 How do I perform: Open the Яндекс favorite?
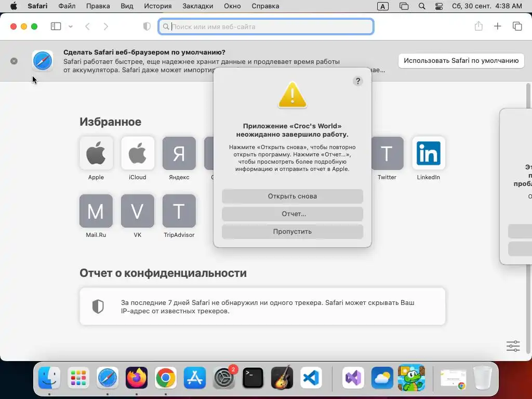tap(179, 153)
